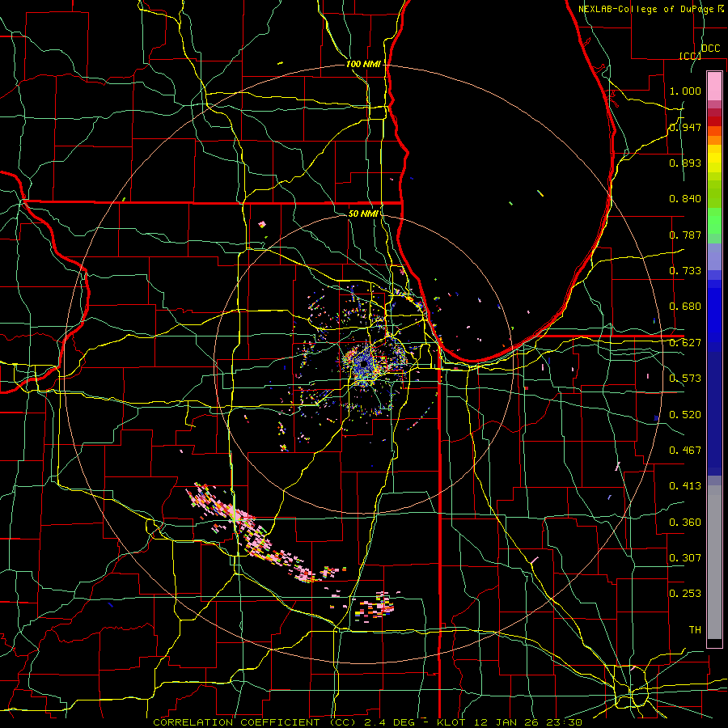Click the TH threshold label

point(695,630)
